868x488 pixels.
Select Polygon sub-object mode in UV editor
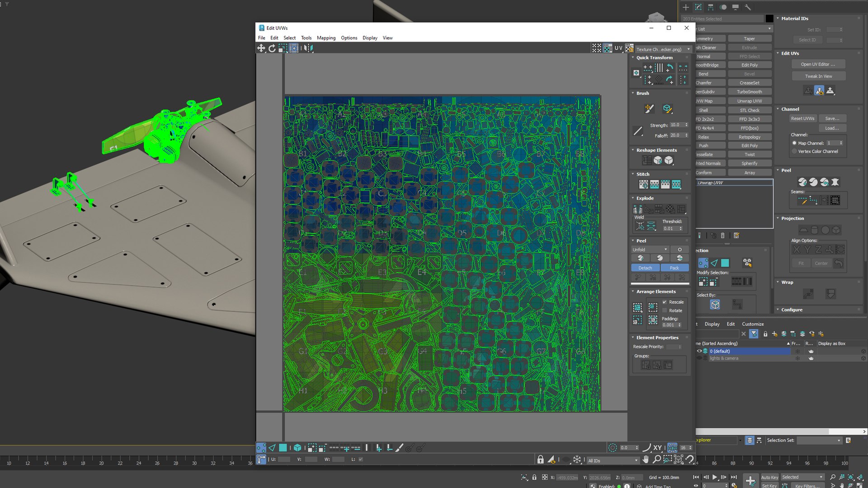click(283, 448)
